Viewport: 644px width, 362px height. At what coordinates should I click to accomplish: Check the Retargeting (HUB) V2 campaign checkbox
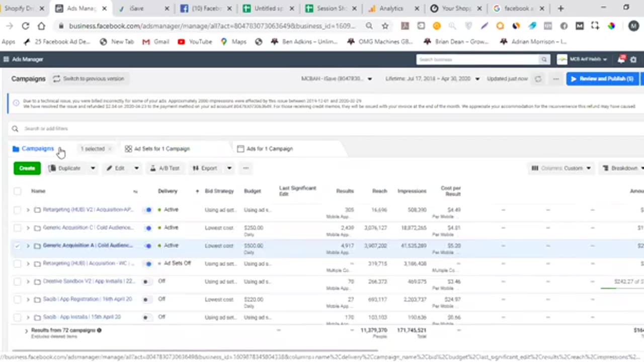18,210
